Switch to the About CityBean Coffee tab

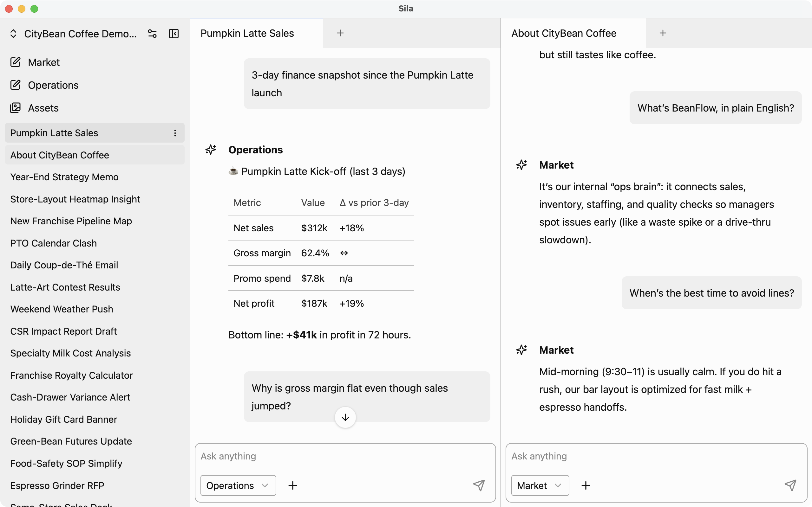coord(564,33)
